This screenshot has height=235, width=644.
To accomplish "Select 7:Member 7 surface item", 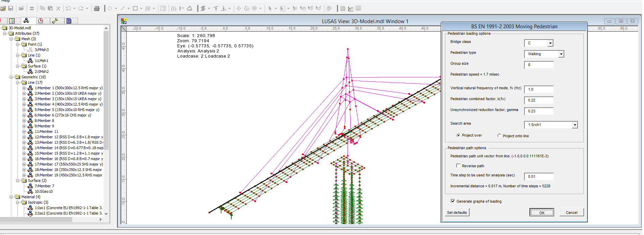I will (44, 186).
